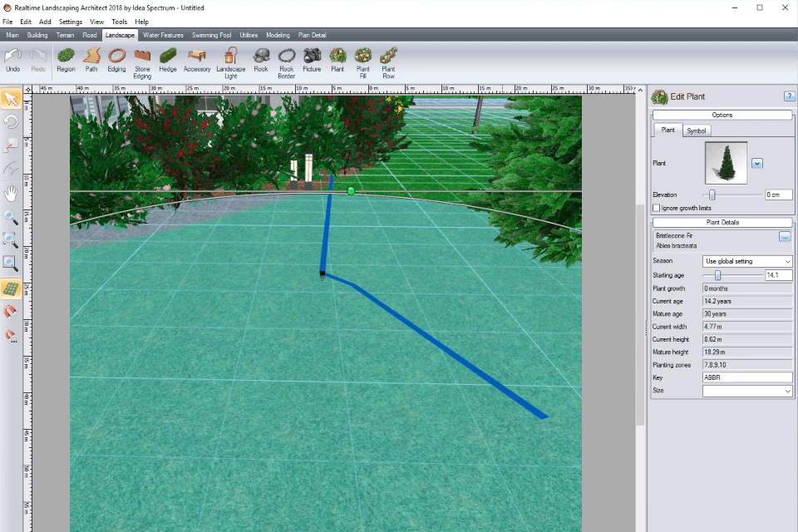Image resolution: width=798 pixels, height=532 pixels.
Task: Switch to the Symbol tab
Action: 697,131
